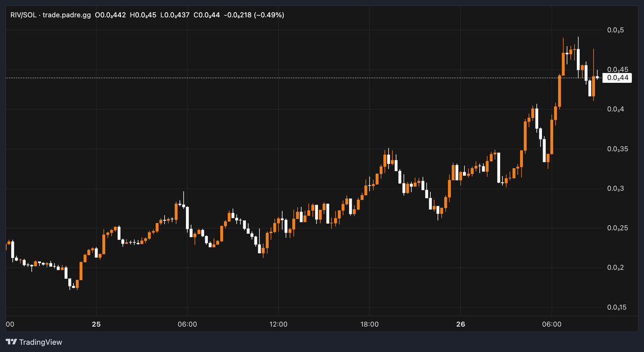Click the 12:00 time axis label
The height and width of the screenshot is (352, 644).
pyautogui.click(x=278, y=325)
